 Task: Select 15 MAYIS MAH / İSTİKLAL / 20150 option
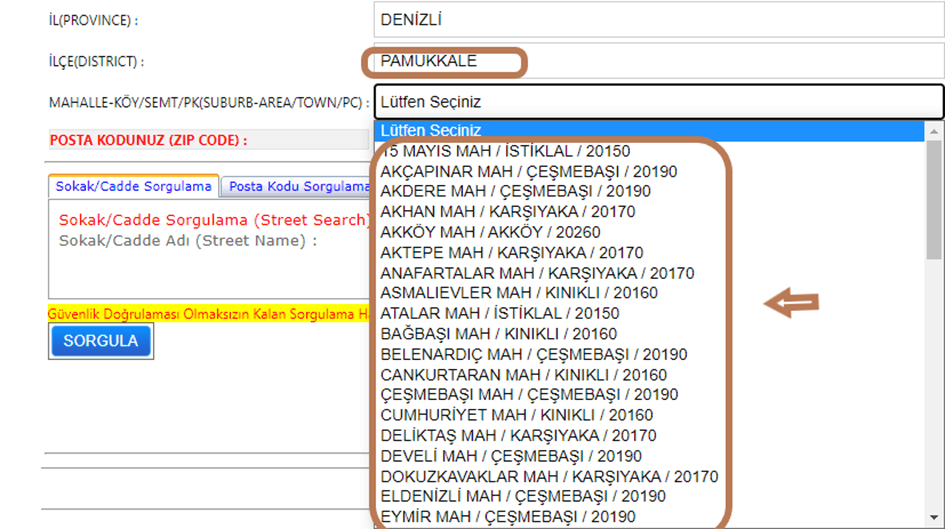click(506, 151)
